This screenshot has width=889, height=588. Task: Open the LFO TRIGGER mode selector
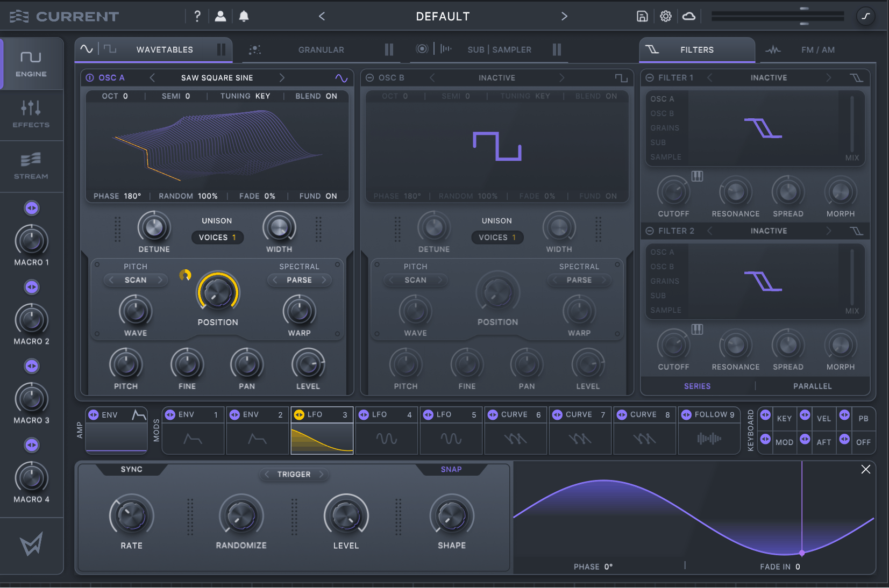click(294, 475)
